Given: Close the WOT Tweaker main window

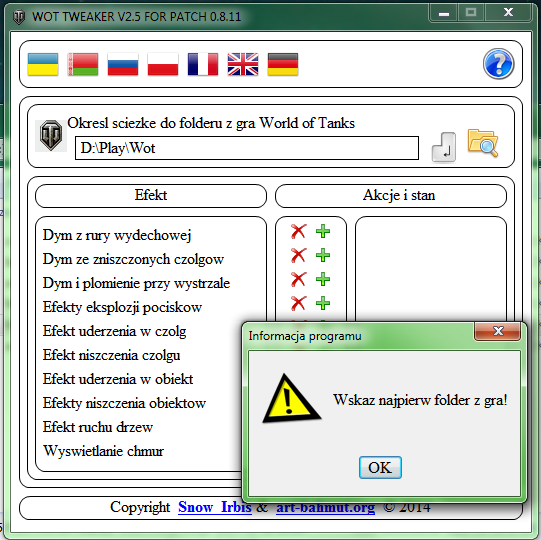Looking at the screenshot, I should coord(508,13).
